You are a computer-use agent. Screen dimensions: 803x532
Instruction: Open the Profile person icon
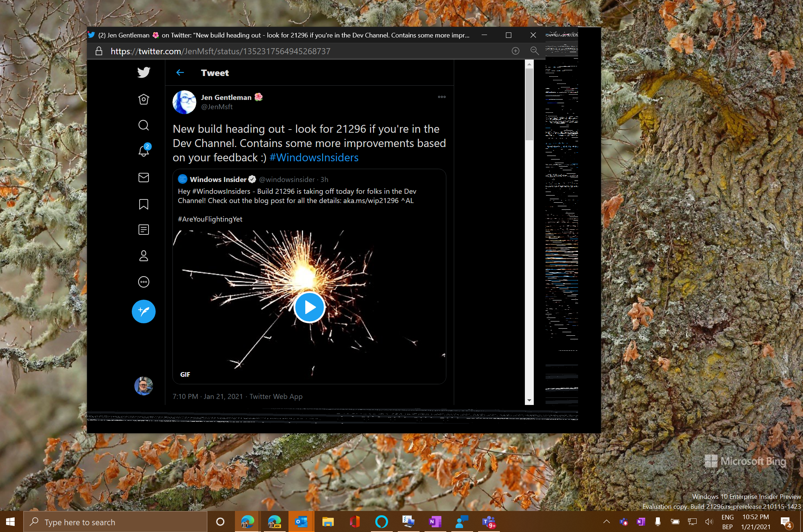(x=144, y=255)
